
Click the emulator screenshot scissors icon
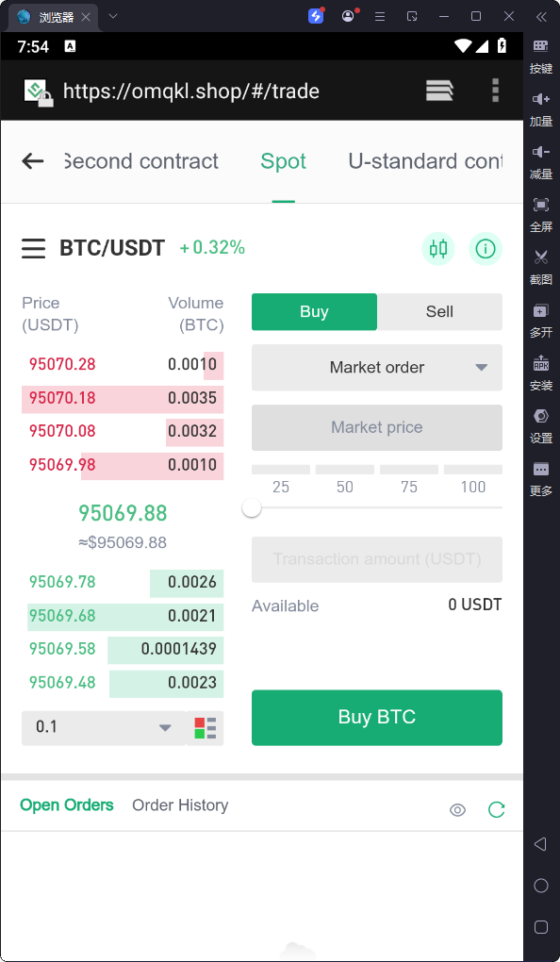tap(541, 264)
